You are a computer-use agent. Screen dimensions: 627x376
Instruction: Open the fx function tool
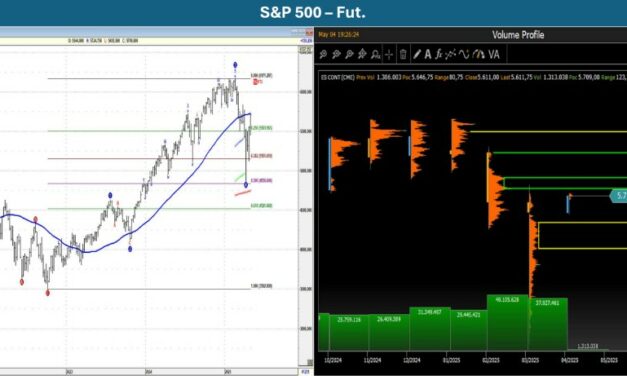tap(439, 54)
